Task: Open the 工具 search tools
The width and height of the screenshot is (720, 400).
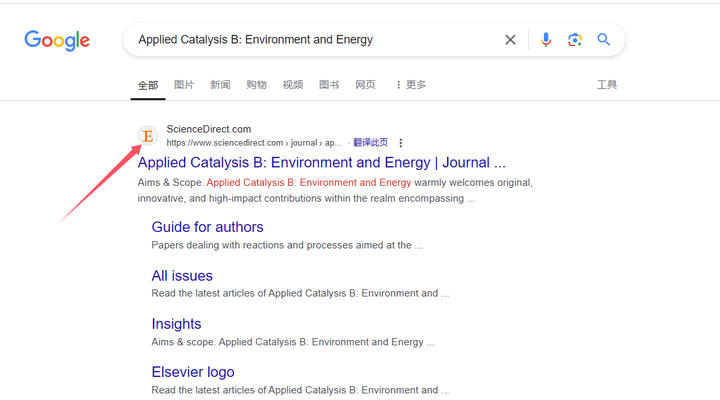Action: click(x=607, y=85)
